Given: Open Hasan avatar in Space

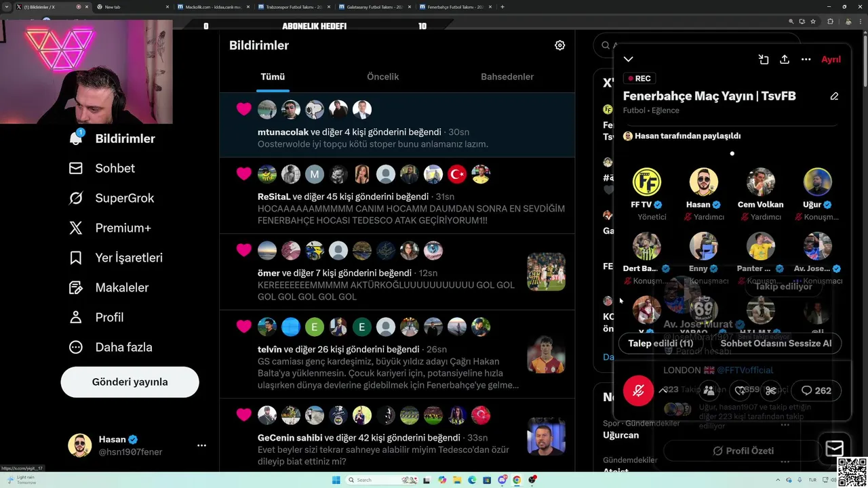Looking at the screenshot, I should (704, 182).
